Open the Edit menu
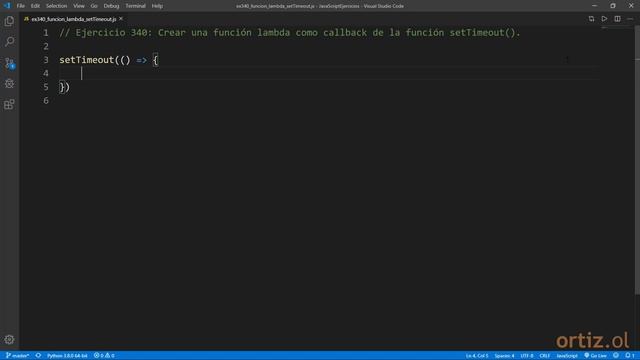The image size is (640, 360). tap(35, 6)
